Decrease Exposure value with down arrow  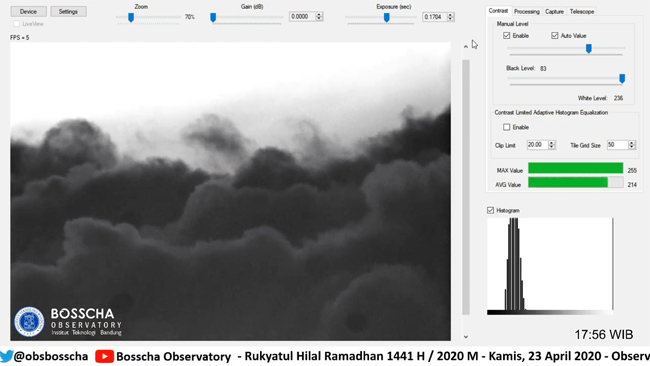pyautogui.click(x=450, y=19)
